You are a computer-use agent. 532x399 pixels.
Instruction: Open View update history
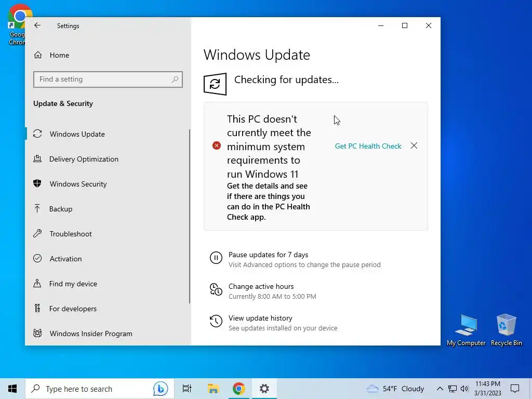click(x=260, y=318)
